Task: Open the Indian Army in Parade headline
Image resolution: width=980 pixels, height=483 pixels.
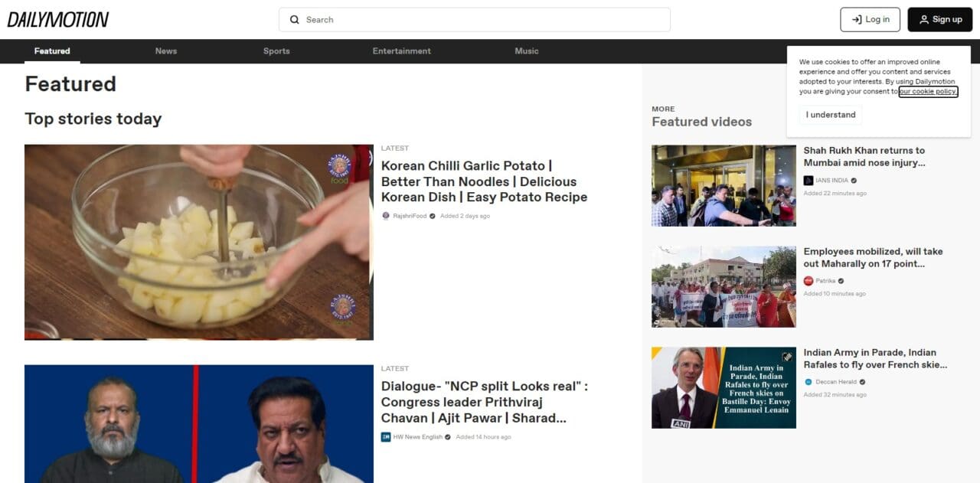Action: click(x=875, y=359)
